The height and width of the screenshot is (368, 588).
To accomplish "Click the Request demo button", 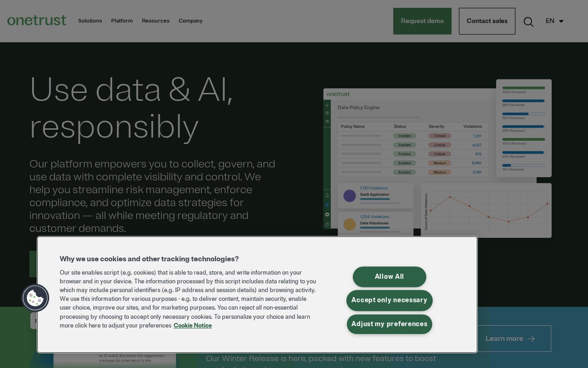I will (422, 21).
